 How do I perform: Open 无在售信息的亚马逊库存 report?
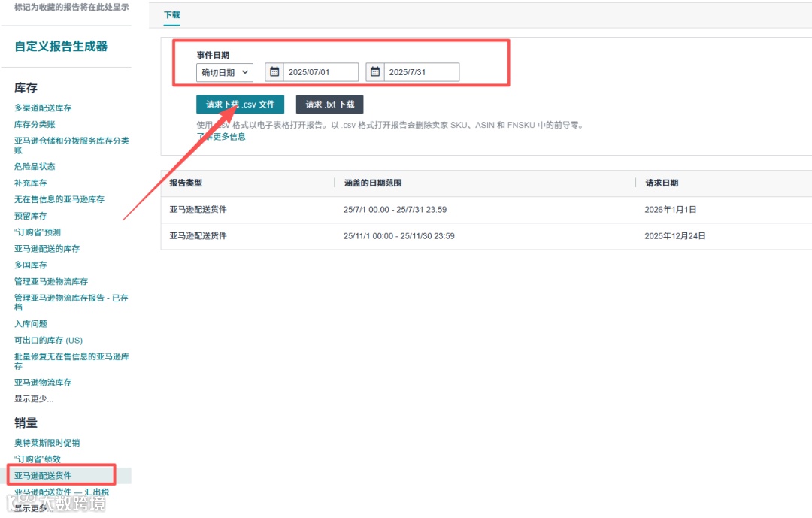(59, 199)
